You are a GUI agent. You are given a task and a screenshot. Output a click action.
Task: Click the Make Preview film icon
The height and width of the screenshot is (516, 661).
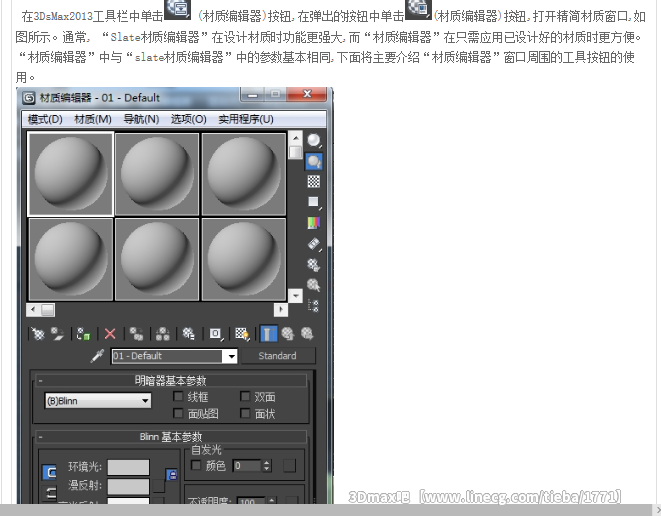coord(314,244)
